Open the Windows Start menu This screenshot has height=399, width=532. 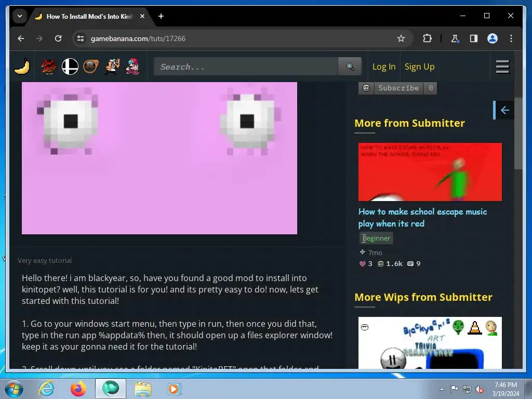coord(14,389)
